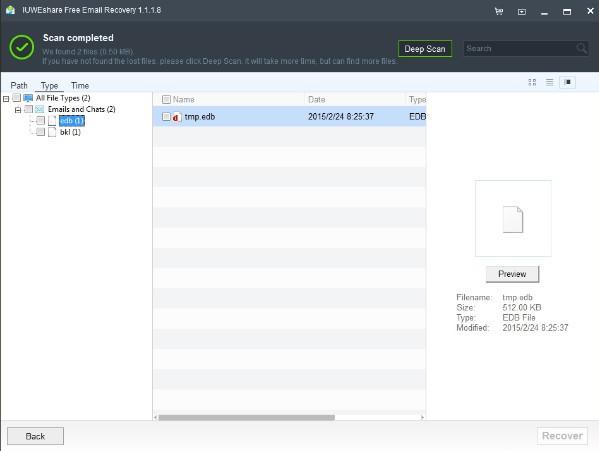Click the title bar dropdown box icon
The image size is (599, 451).
point(521,12)
